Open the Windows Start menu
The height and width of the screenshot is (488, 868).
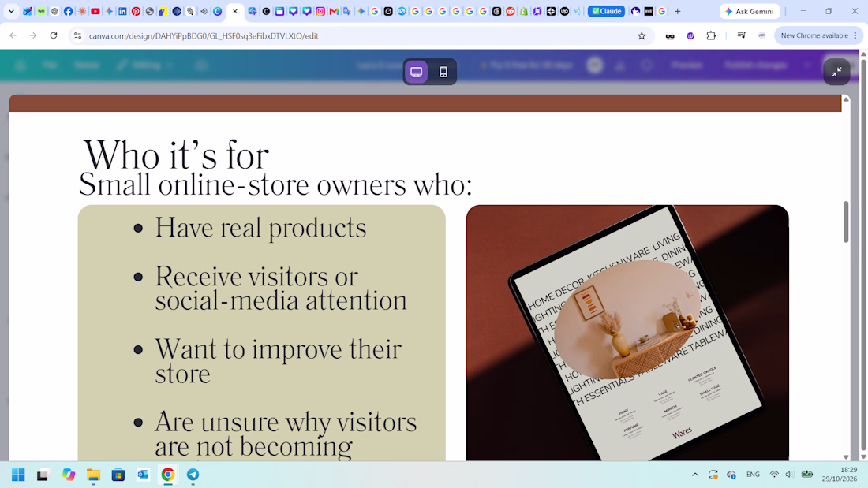[18, 475]
